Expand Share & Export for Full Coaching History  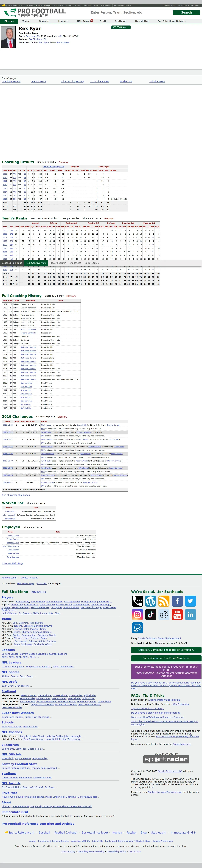point(55,296)
